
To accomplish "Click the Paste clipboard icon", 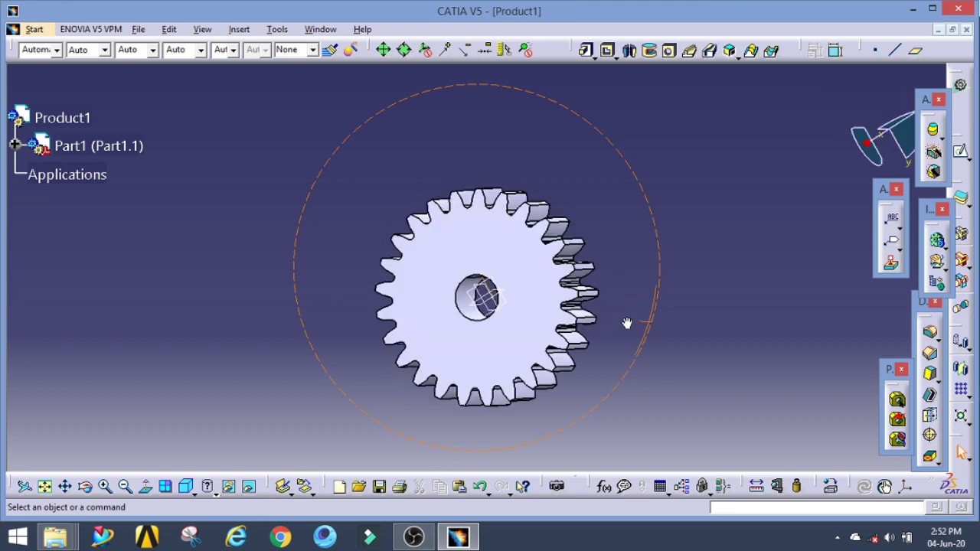I will (459, 486).
